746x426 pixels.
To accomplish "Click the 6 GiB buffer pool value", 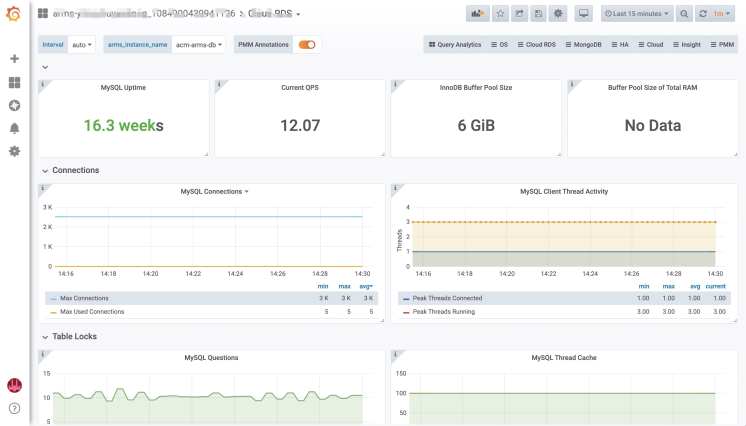I will click(x=476, y=126).
